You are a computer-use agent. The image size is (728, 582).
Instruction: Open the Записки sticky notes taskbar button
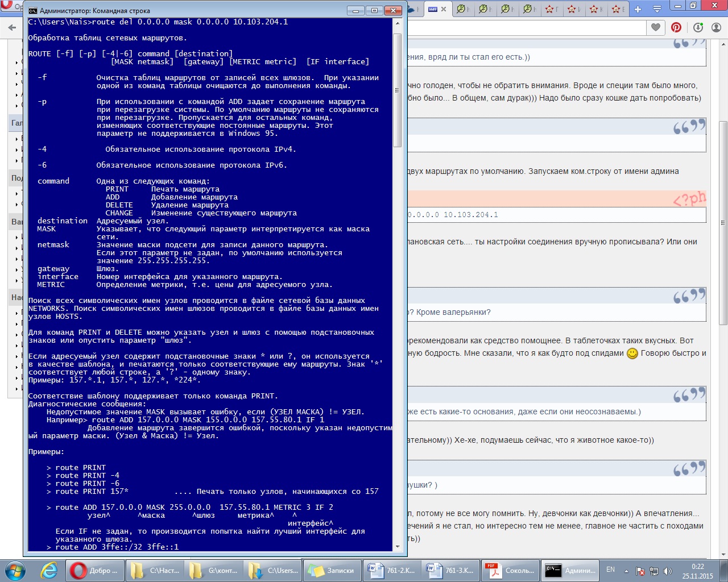[332, 571]
